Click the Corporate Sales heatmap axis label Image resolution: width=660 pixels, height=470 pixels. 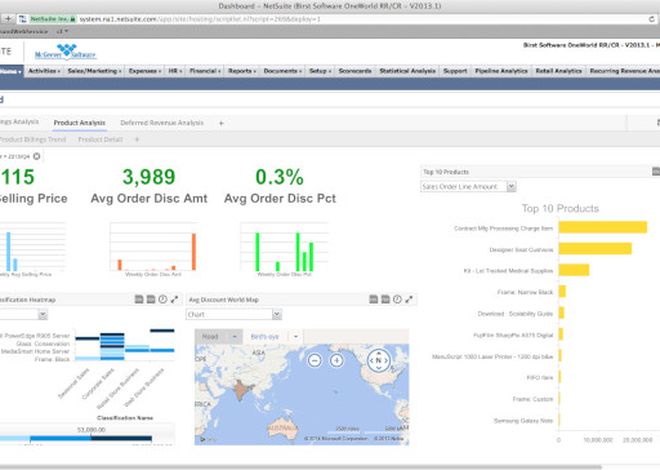98,384
